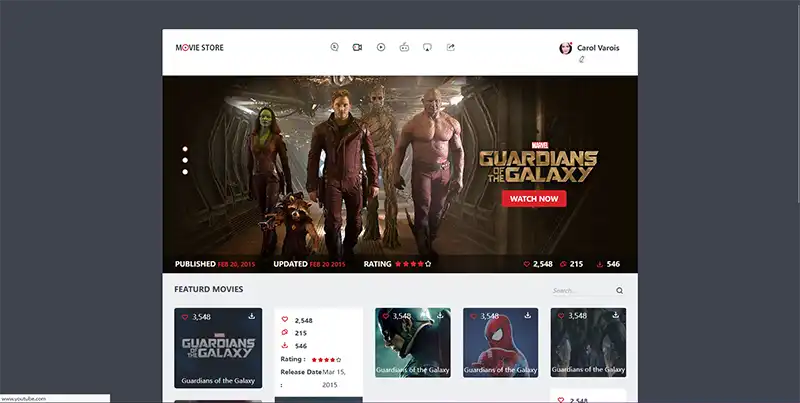Screen dimensions: 800x403
Task: Download the first Guardians of the Galaxy card
Action: (x=252, y=316)
